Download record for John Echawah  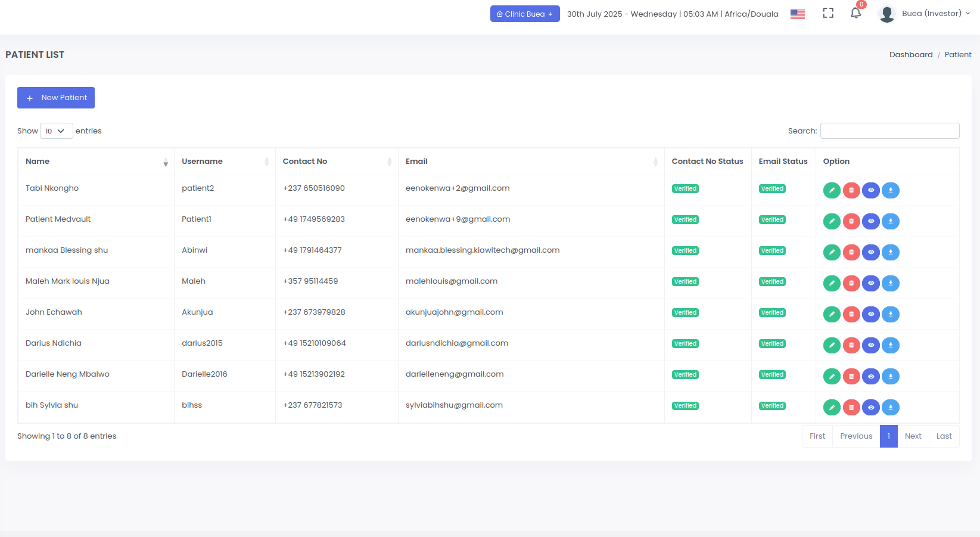(x=891, y=314)
